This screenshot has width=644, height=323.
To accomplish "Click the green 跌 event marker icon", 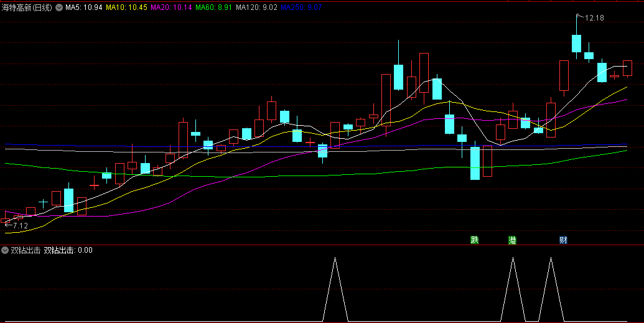I will click(x=475, y=240).
